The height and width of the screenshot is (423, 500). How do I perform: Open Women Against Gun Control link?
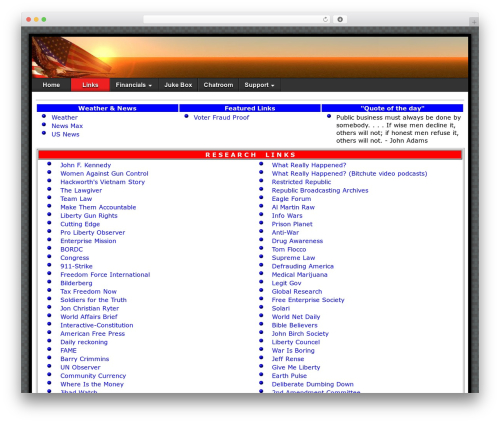coord(104,173)
